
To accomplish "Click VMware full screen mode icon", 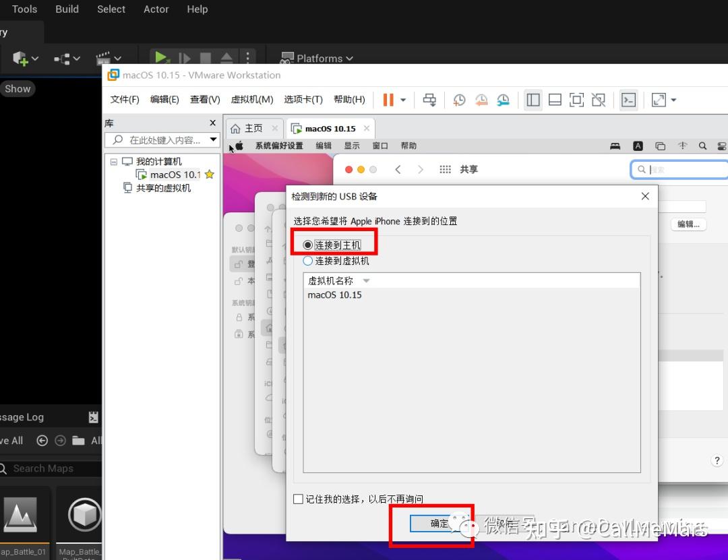I will [576, 100].
